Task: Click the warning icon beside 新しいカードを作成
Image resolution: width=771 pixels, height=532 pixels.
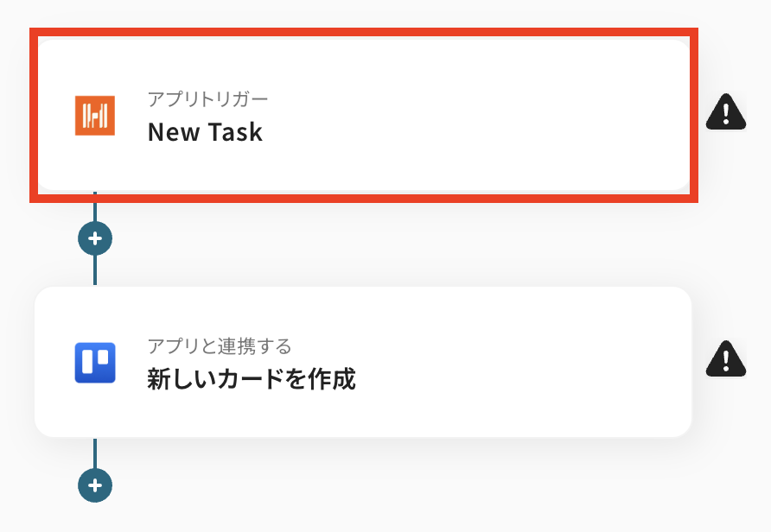Action: pyautogui.click(x=726, y=358)
